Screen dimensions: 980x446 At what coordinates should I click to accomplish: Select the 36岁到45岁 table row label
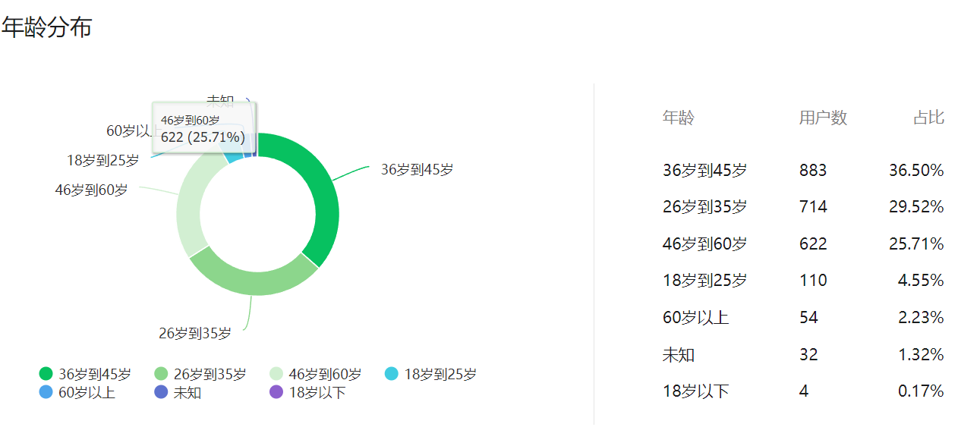click(704, 171)
